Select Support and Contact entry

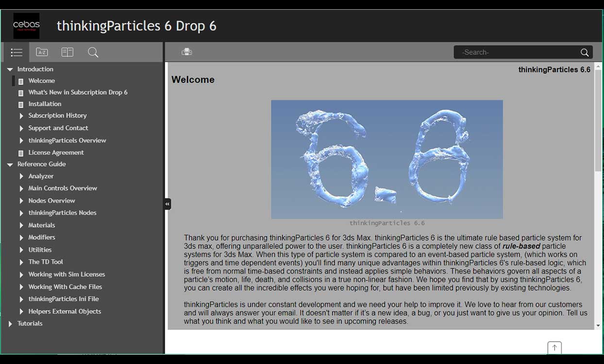coord(58,128)
